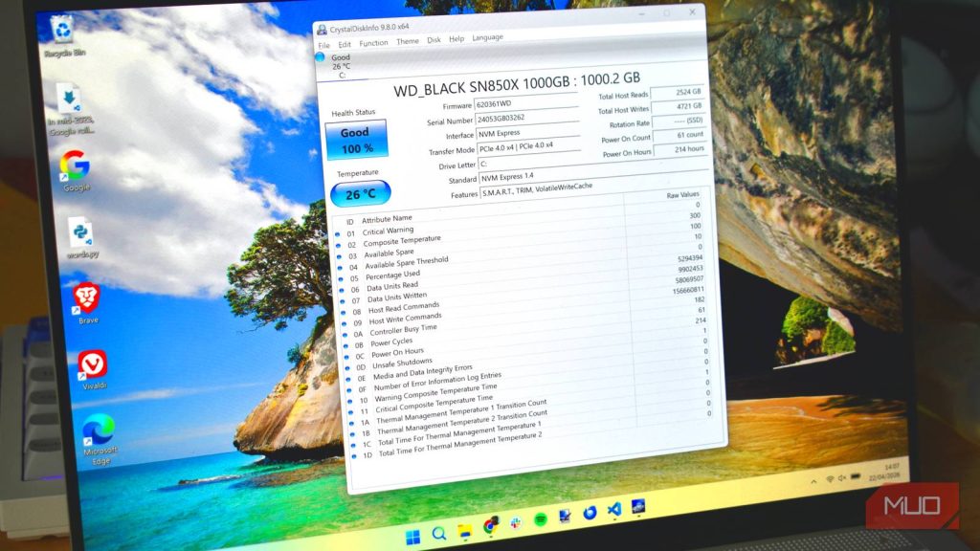980x551 pixels.
Task: Open taskbar Search
Action: tap(439, 534)
